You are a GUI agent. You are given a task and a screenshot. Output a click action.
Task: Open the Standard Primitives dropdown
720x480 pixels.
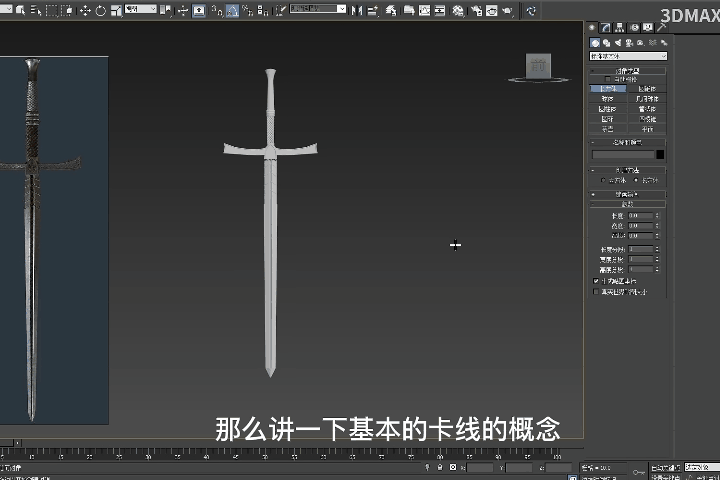pos(627,56)
